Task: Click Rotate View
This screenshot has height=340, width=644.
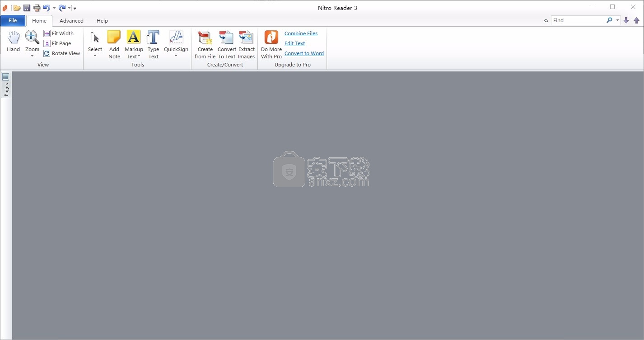Action: coord(62,53)
